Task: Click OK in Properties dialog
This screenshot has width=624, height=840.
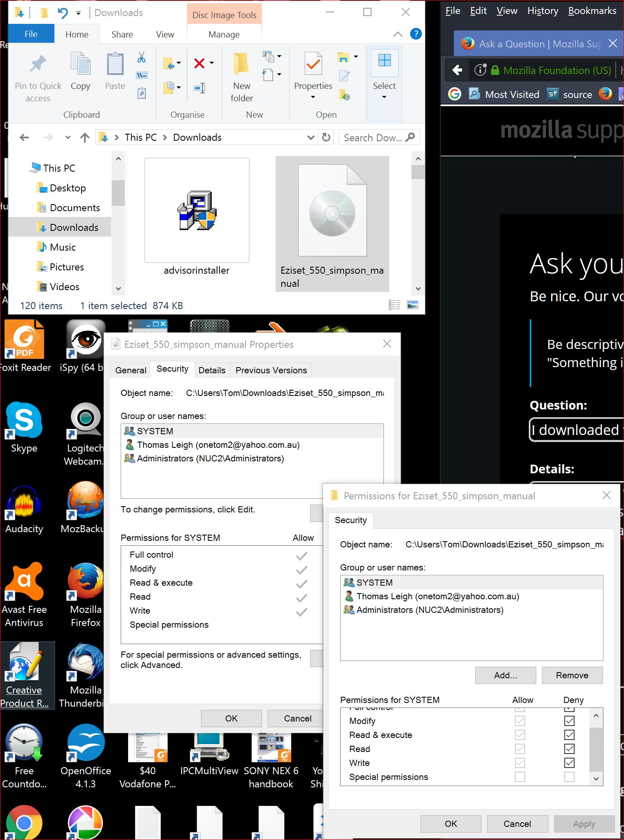Action: pos(231,718)
